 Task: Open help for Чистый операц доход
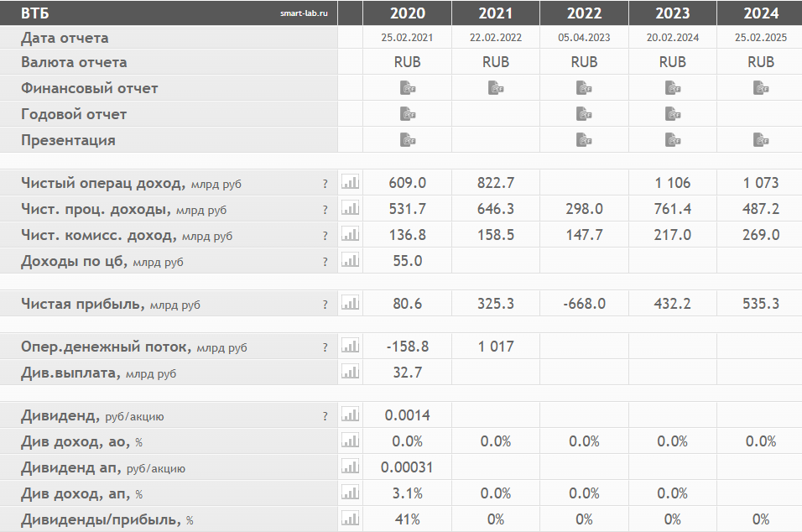(x=325, y=184)
